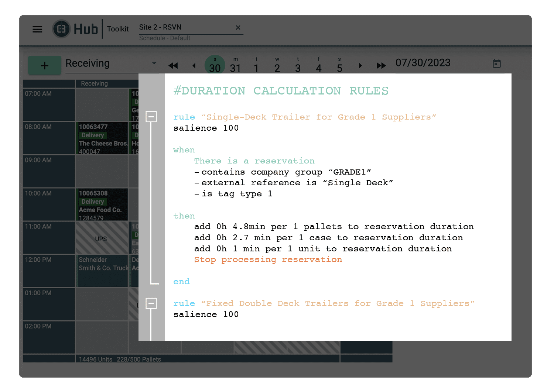
Task: Click the Toolkit label in header
Action: click(x=118, y=29)
